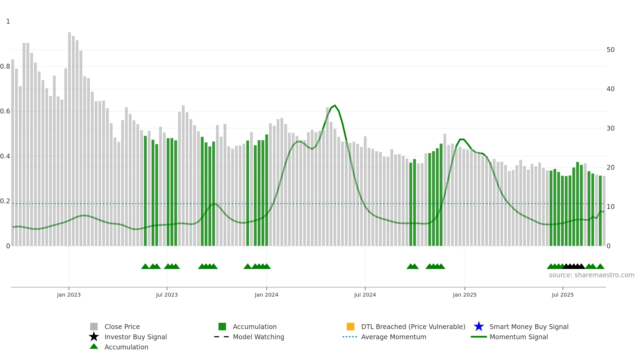
Task: Click the green Accumulation triangle legend icon
Action: point(94,346)
